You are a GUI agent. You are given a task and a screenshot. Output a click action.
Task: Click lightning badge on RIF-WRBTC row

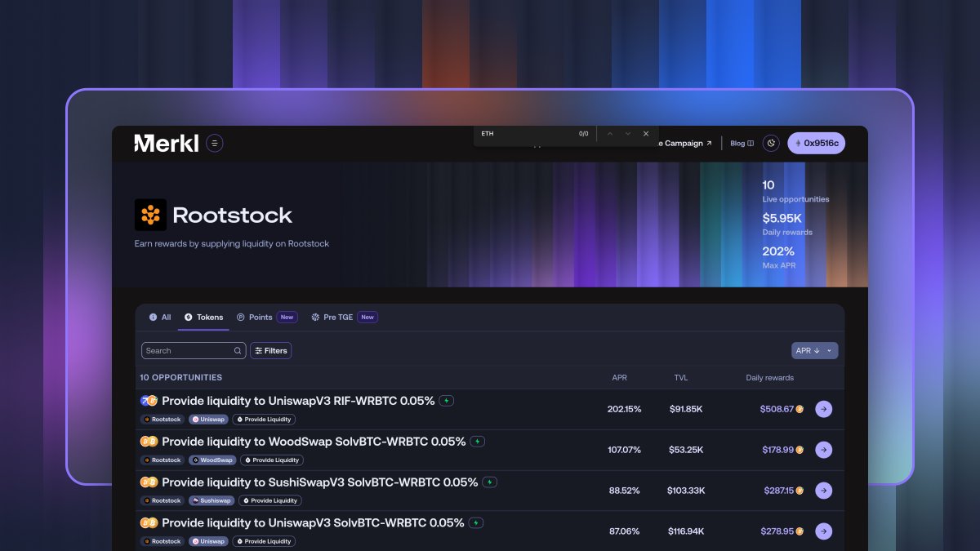click(446, 401)
